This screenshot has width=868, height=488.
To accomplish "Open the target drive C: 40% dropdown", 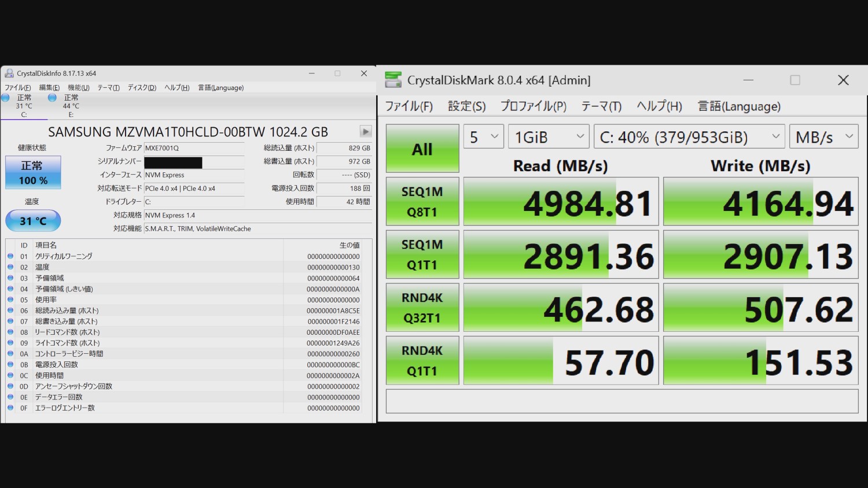I will (x=689, y=137).
